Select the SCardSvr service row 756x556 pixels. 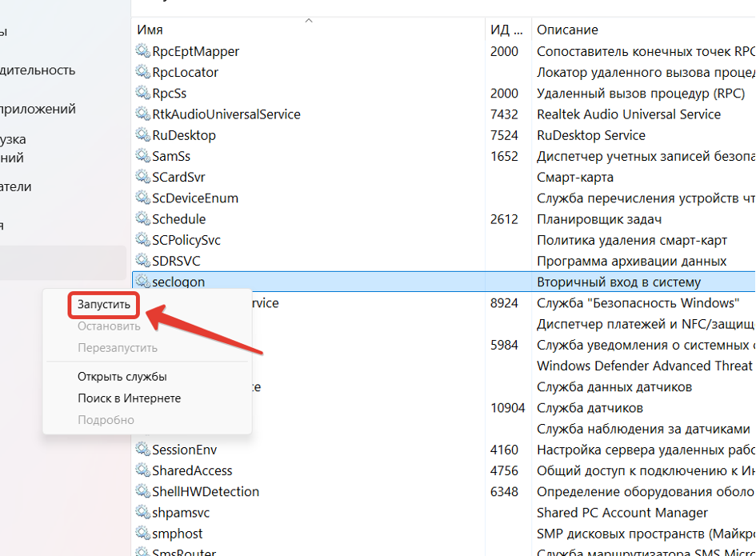pyautogui.click(x=178, y=177)
